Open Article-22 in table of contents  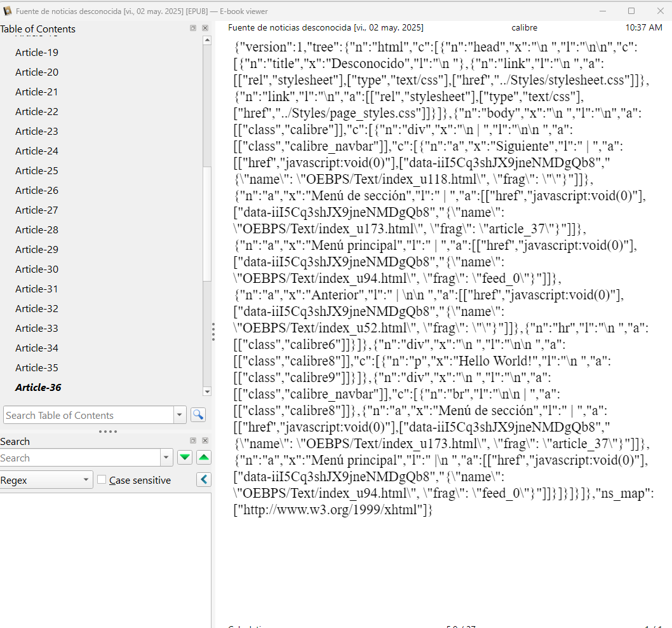click(x=37, y=111)
